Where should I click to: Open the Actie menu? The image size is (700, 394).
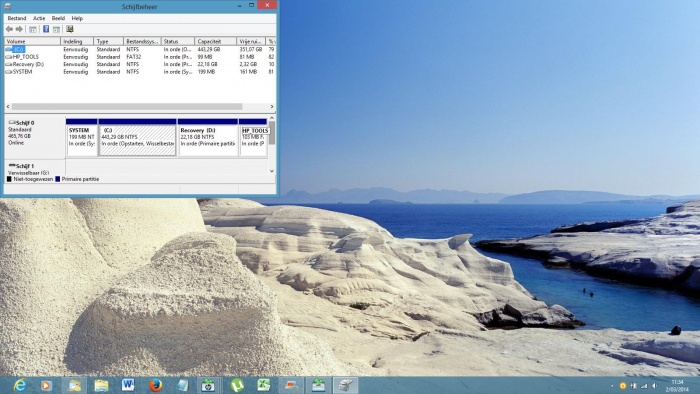[x=39, y=18]
